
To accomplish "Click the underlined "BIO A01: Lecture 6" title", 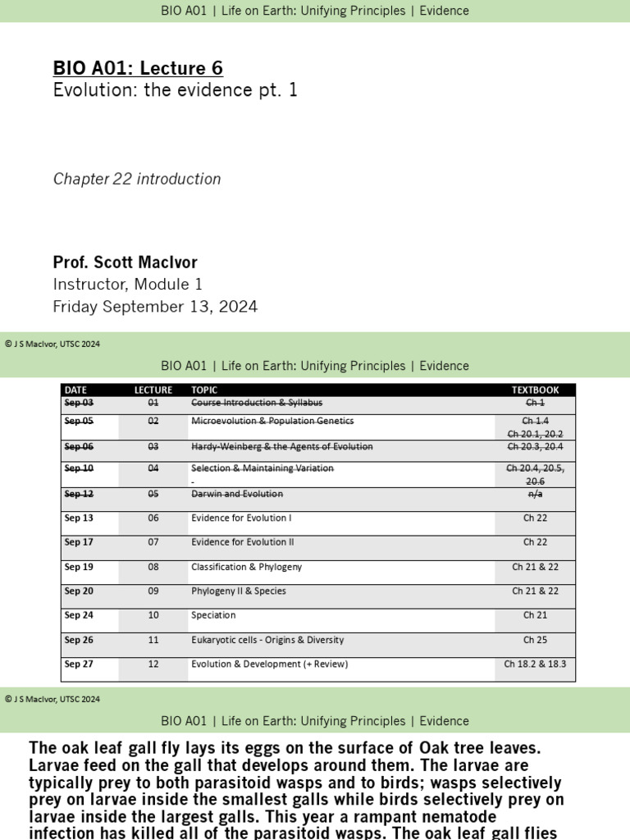I will 138,68.
